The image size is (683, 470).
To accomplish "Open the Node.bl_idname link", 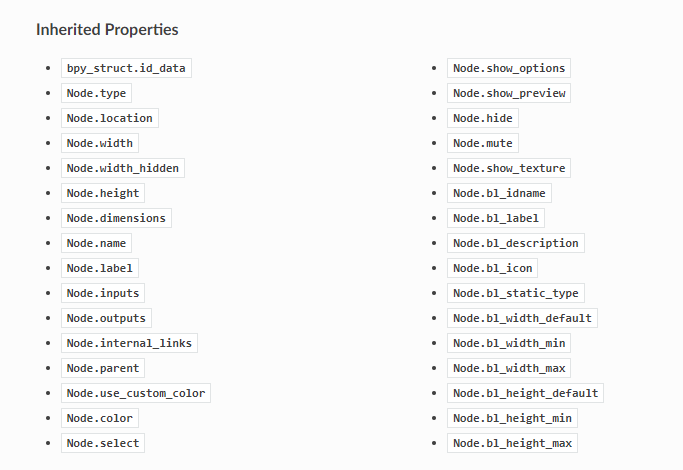I will click(x=499, y=193).
